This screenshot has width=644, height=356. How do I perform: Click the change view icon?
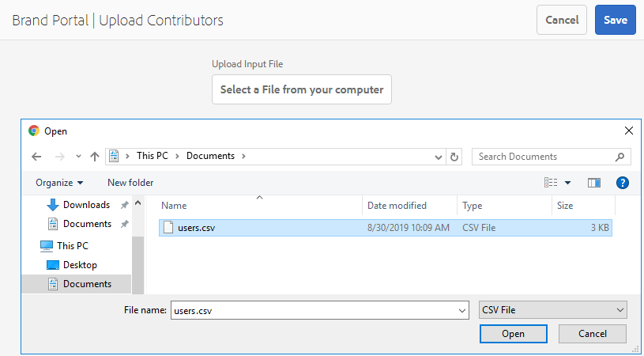(551, 183)
